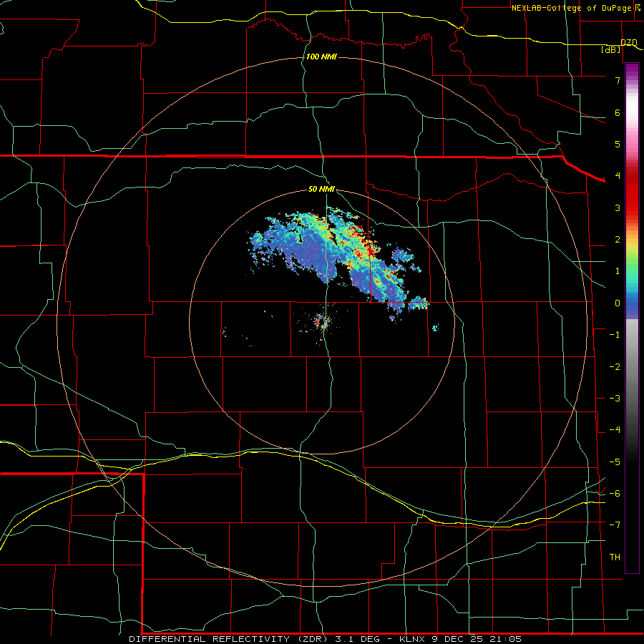
Task: Click the main radar echo cluster
Action: pyautogui.click(x=337, y=260)
